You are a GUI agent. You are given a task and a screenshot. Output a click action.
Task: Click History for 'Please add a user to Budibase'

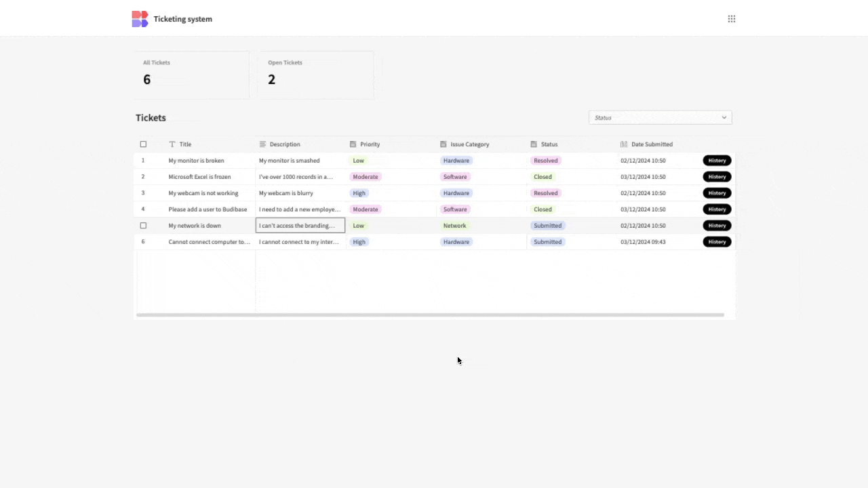point(717,209)
